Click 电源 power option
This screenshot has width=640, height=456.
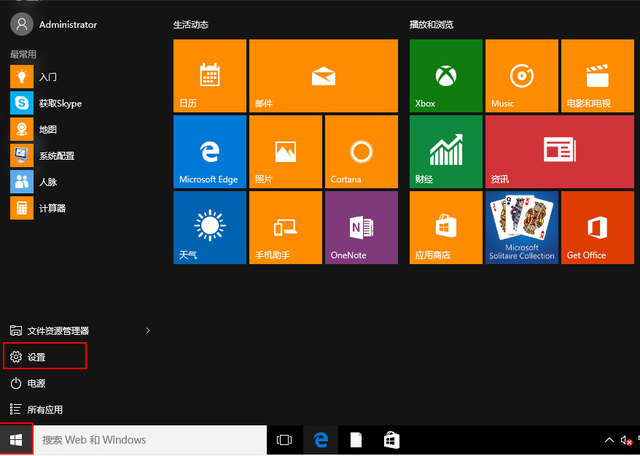point(35,383)
